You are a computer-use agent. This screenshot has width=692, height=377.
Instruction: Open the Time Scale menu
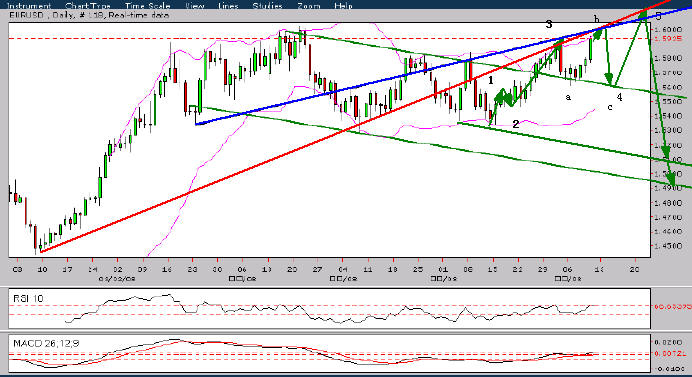tap(147, 6)
